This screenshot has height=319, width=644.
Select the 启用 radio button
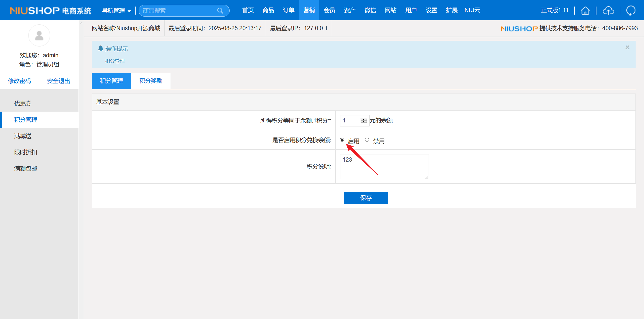click(342, 140)
